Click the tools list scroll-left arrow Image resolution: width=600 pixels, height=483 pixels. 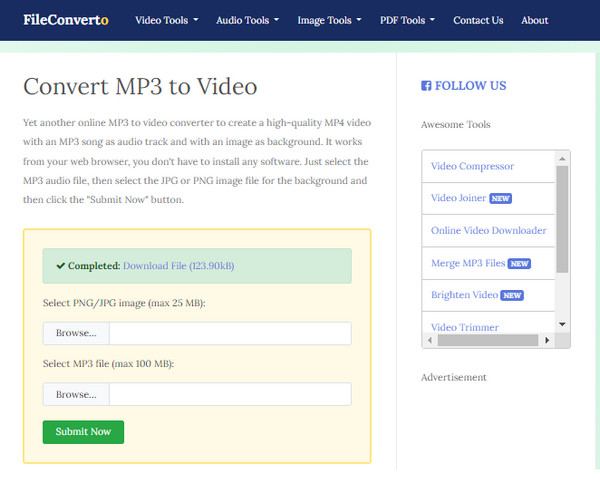(430, 340)
